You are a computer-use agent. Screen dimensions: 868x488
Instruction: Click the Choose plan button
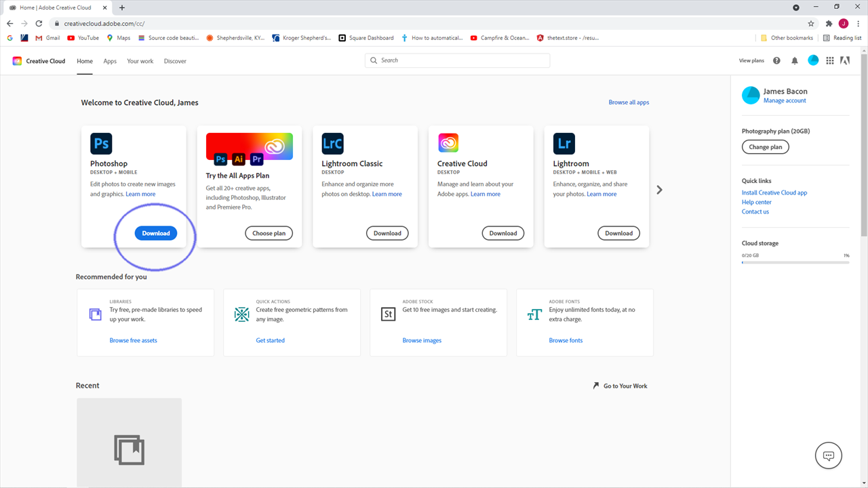(269, 233)
